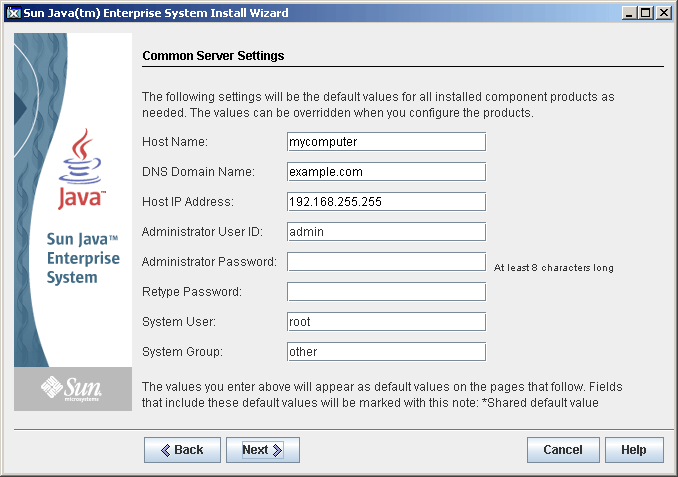Screen dimensions: 678x477
Task: Click 'At least 8 characters long' hint
Action: [x=553, y=268]
